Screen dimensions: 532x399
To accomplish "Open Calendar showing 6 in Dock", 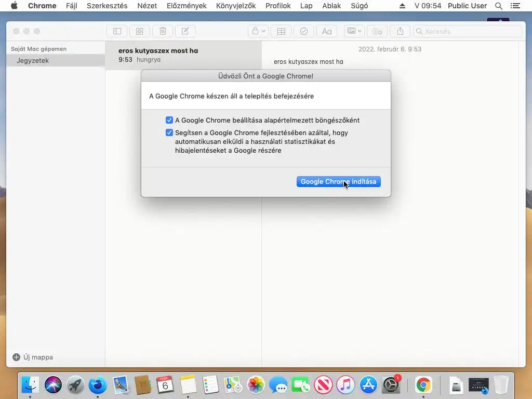I will tap(165, 385).
